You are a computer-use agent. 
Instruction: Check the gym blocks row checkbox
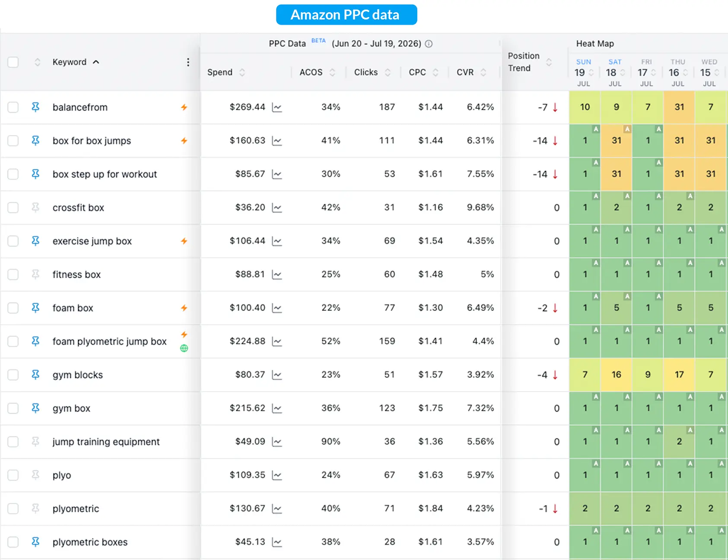click(x=13, y=375)
